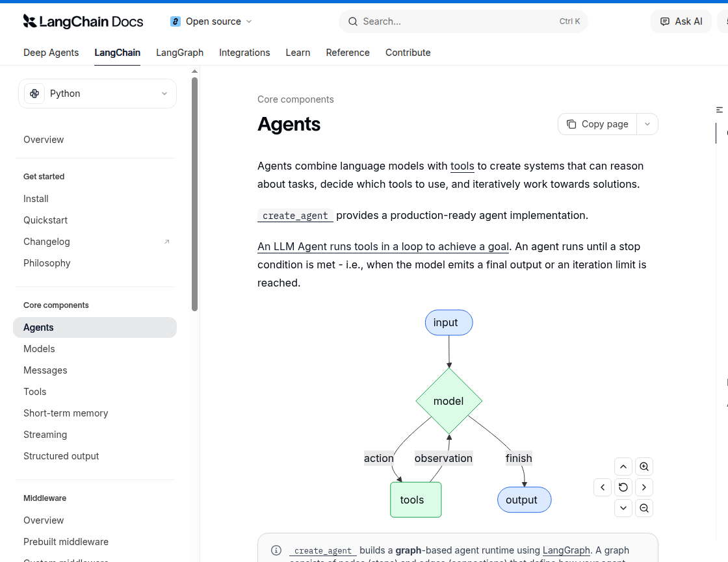Pan diagram down with the down arrow
This screenshot has width=728, height=562.
(623, 507)
